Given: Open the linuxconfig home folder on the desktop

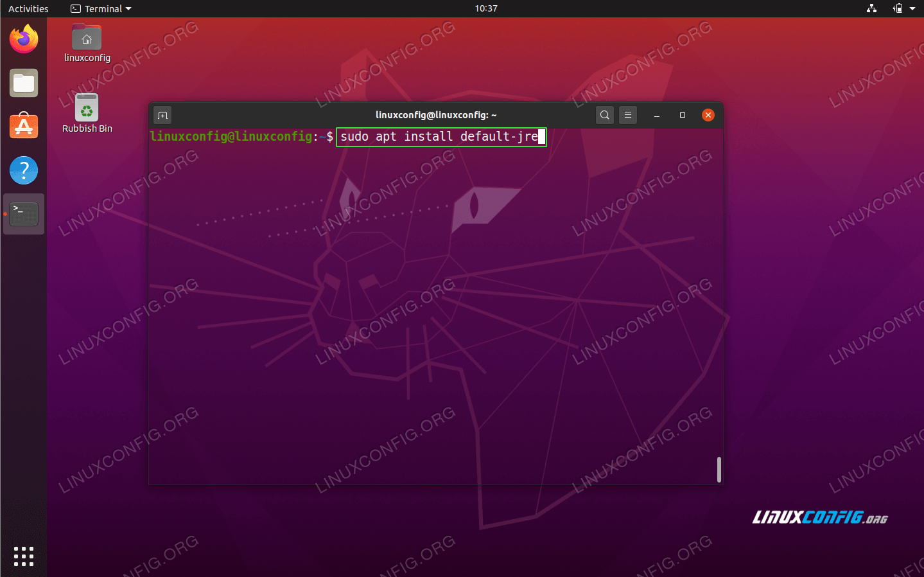Looking at the screenshot, I should pos(87,44).
